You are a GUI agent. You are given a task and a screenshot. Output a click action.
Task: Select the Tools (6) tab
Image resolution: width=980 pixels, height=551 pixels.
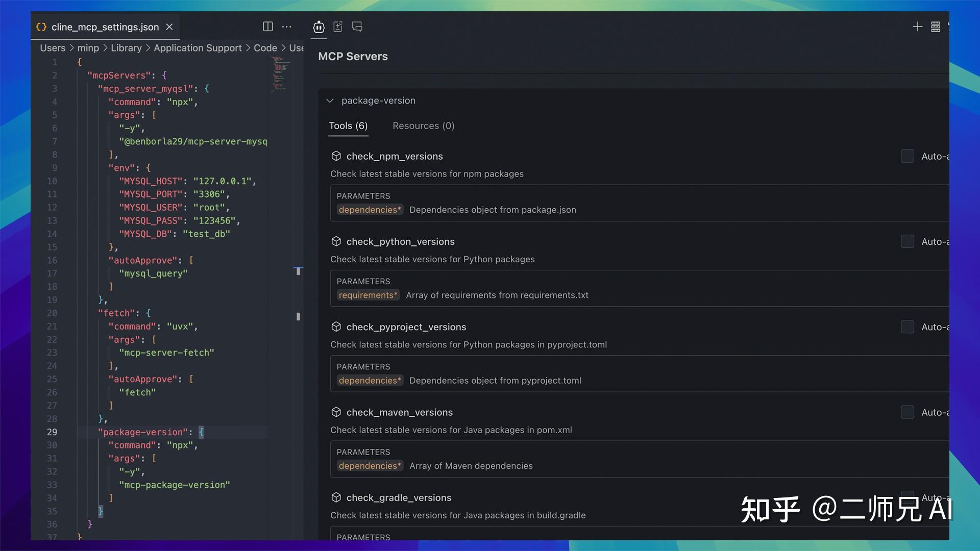pos(348,126)
